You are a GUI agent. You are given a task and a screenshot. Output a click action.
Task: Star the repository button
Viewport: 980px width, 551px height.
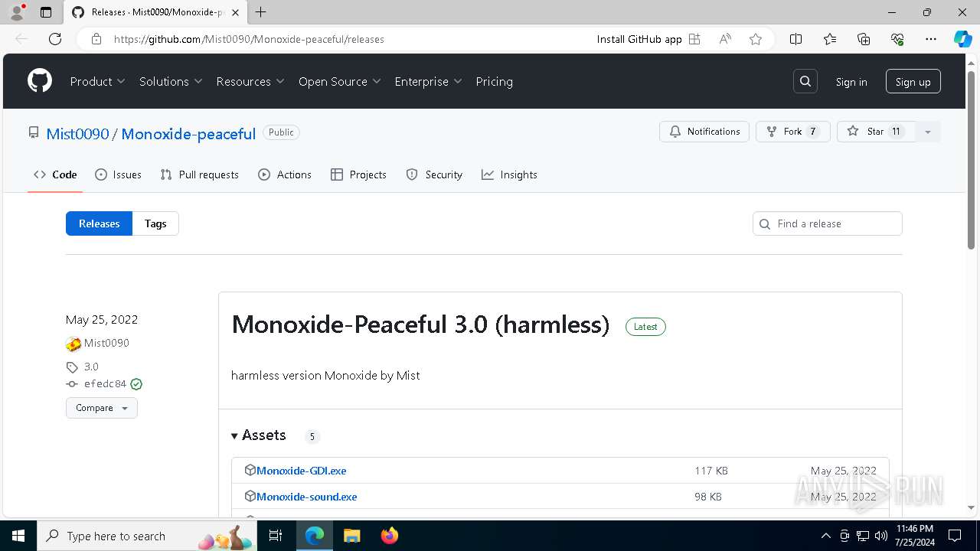pos(876,132)
